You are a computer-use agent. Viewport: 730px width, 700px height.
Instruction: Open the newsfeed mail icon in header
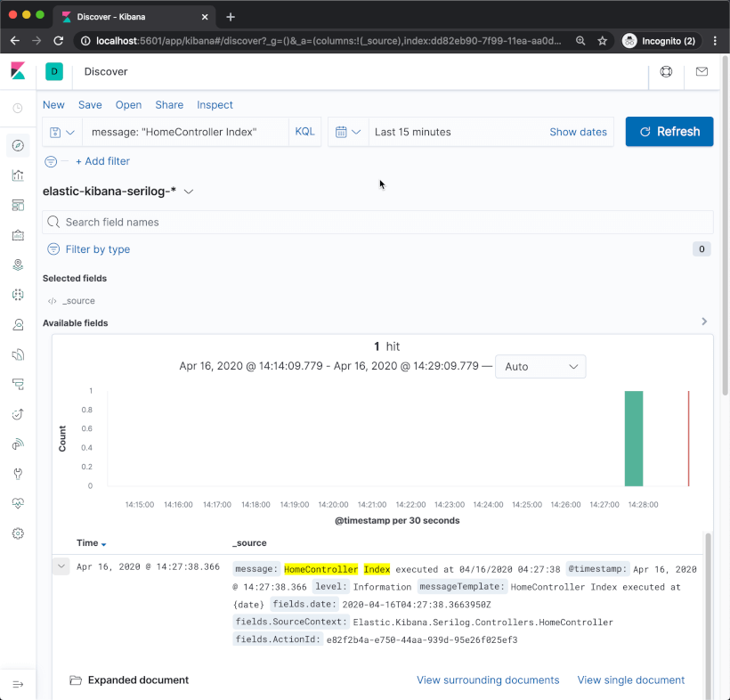(702, 72)
